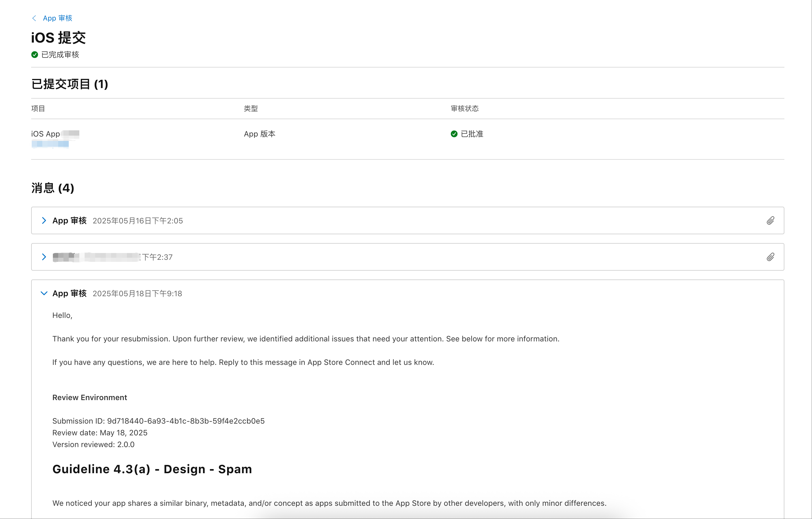Viewport: 812px width, 519px height.
Task: Click the App 版本 type cell
Action: pos(259,134)
